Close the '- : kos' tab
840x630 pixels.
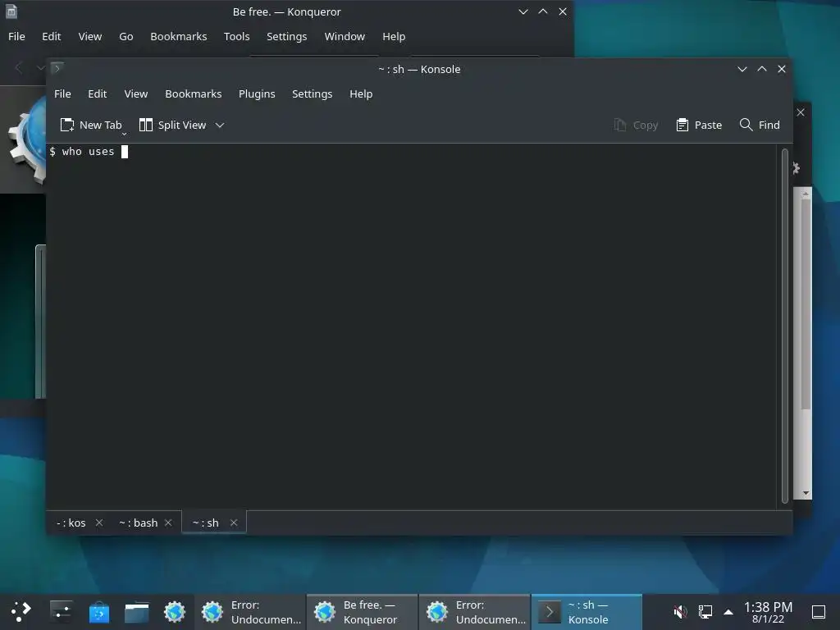(99, 523)
